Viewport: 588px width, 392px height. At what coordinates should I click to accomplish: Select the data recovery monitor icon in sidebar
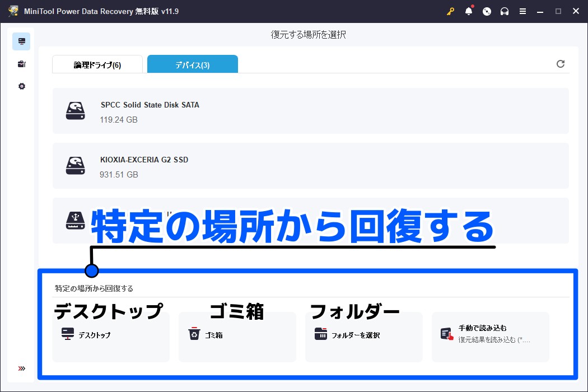click(x=21, y=41)
